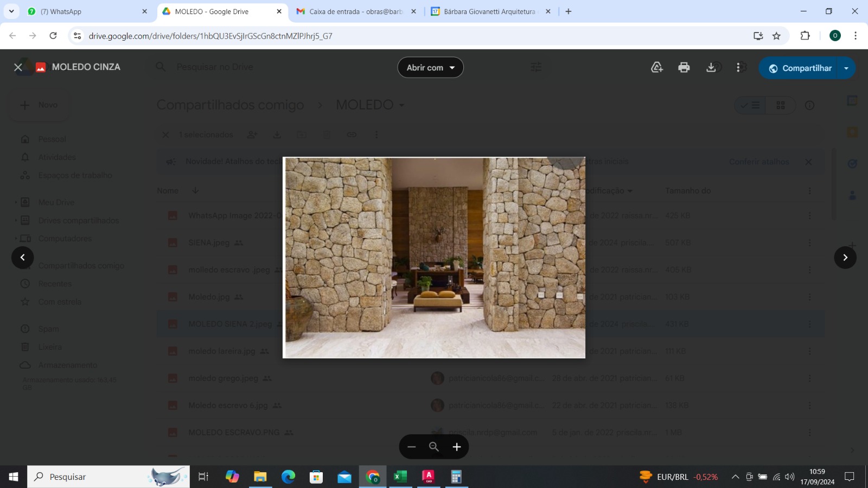Switch to the Caixa de entrada Gmail tab
The width and height of the screenshot is (868, 488).
click(355, 11)
